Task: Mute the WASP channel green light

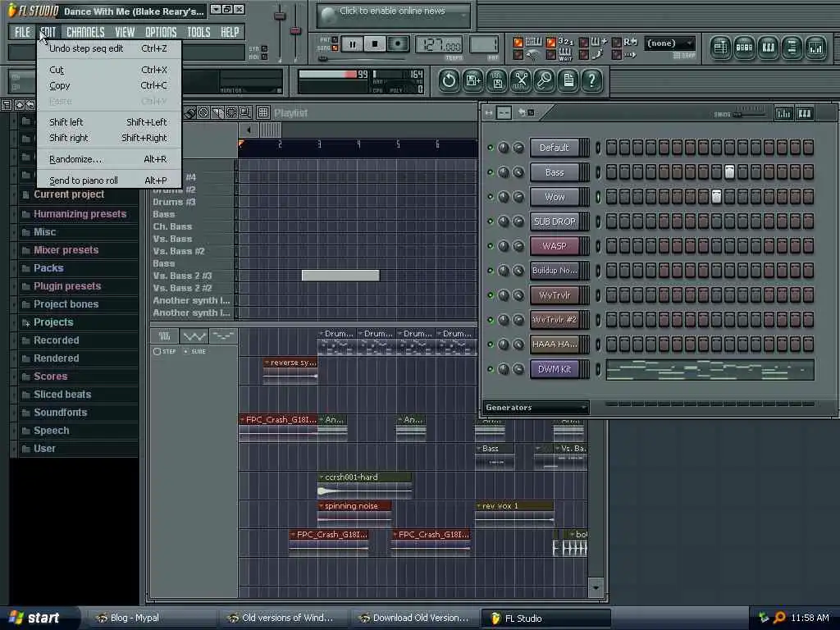Action: pyautogui.click(x=491, y=246)
